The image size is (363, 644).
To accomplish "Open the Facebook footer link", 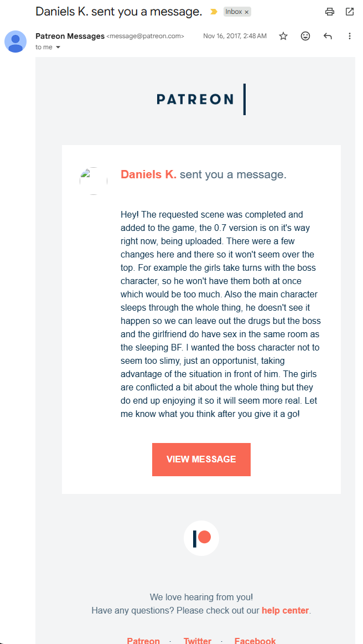I will coord(255,641).
